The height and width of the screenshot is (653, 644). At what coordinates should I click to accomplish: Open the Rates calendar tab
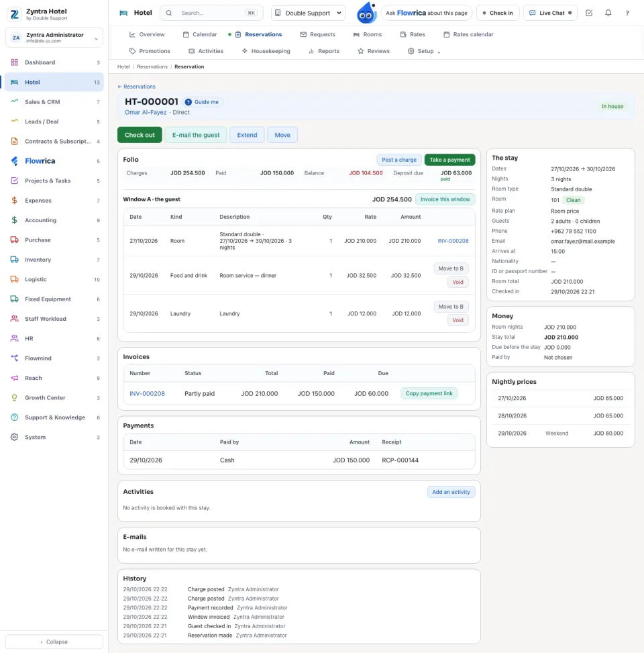[468, 35]
